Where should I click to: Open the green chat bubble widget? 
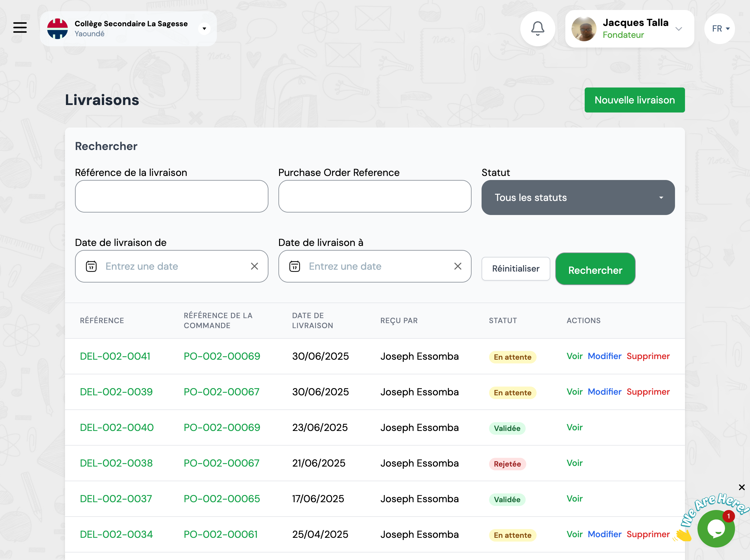716,528
